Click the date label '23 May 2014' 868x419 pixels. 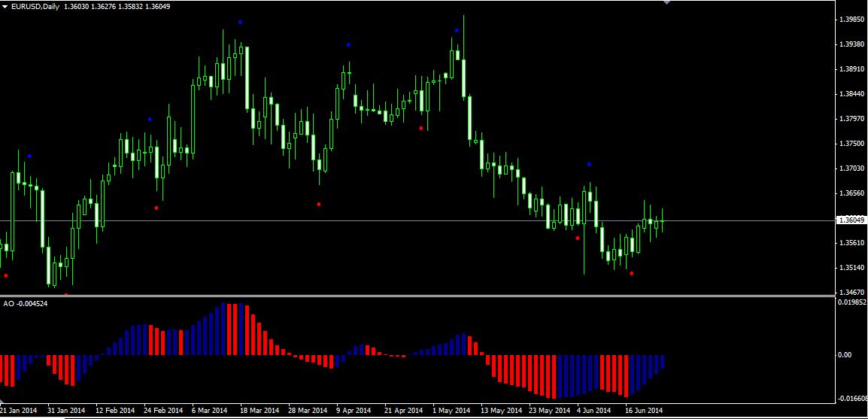pyautogui.click(x=549, y=411)
